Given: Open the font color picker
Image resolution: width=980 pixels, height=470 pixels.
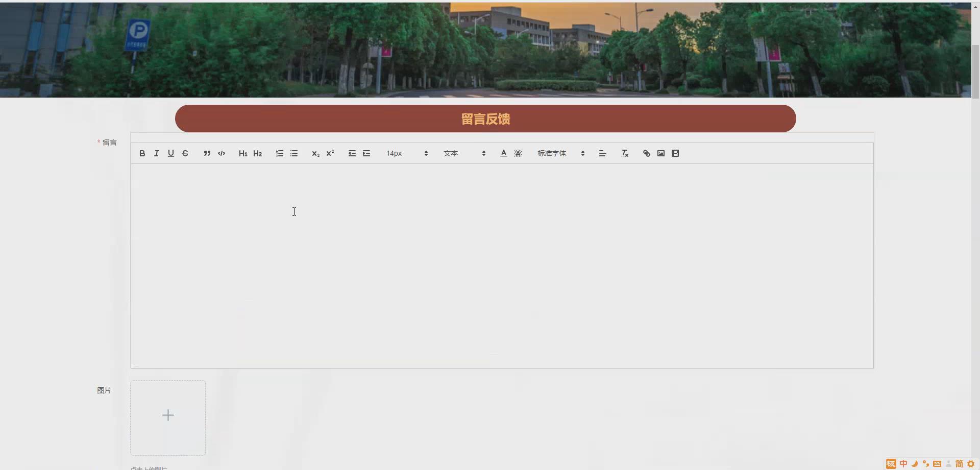Looking at the screenshot, I should tap(503, 153).
